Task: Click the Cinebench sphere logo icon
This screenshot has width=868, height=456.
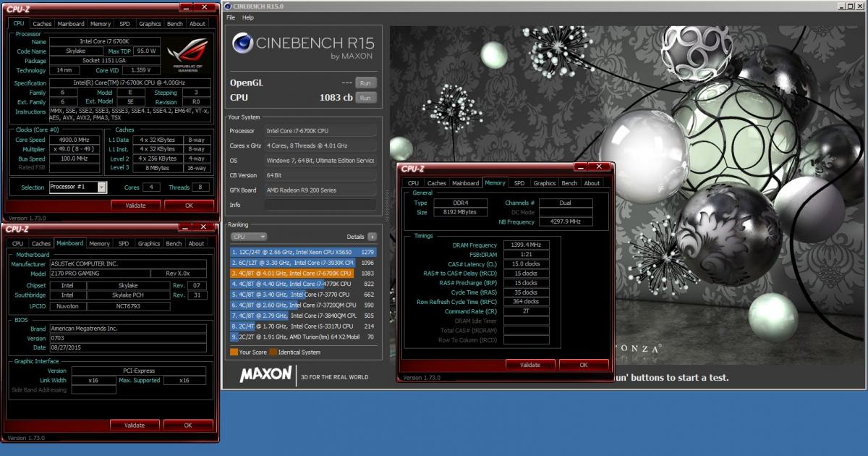Action: pyautogui.click(x=242, y=43)
